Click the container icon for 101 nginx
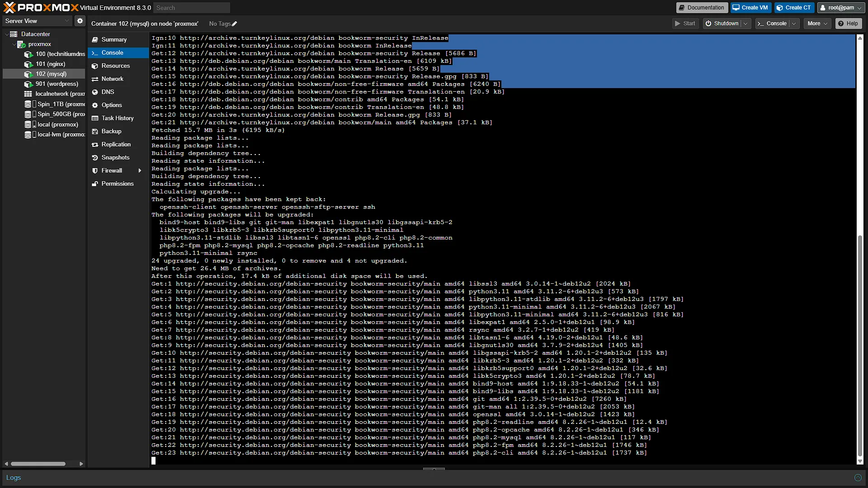 point(28,64)
